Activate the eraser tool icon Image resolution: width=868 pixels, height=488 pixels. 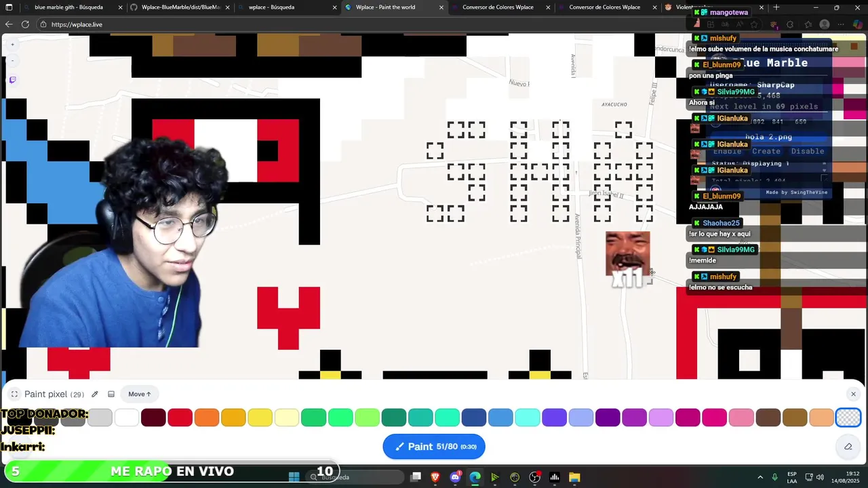click(x=848, y=447)
